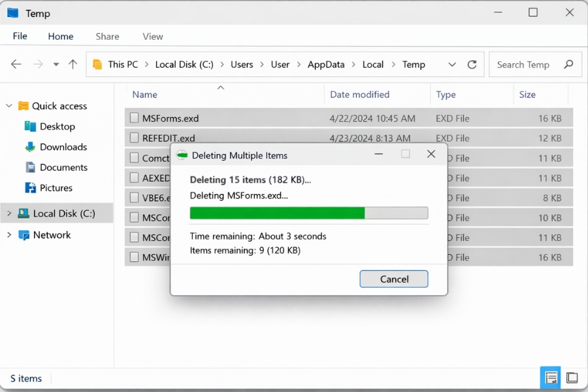Navigate to Users via breadcrumb

click(242, 64)
